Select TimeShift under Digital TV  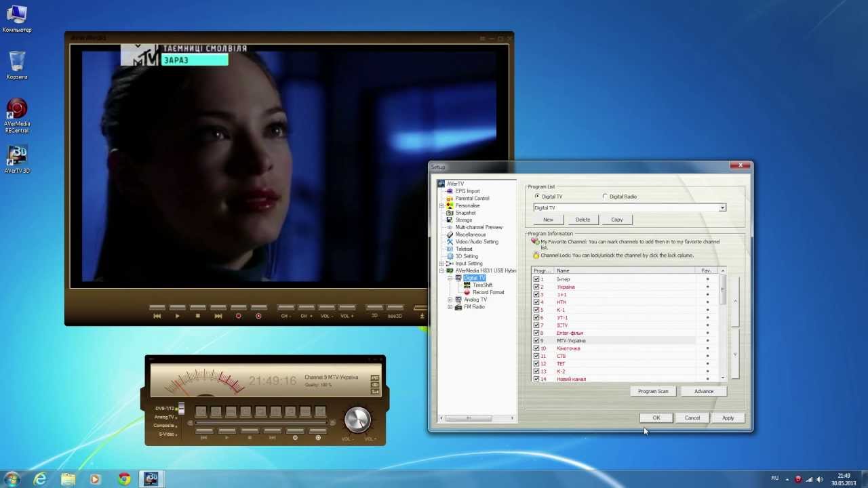482,285
